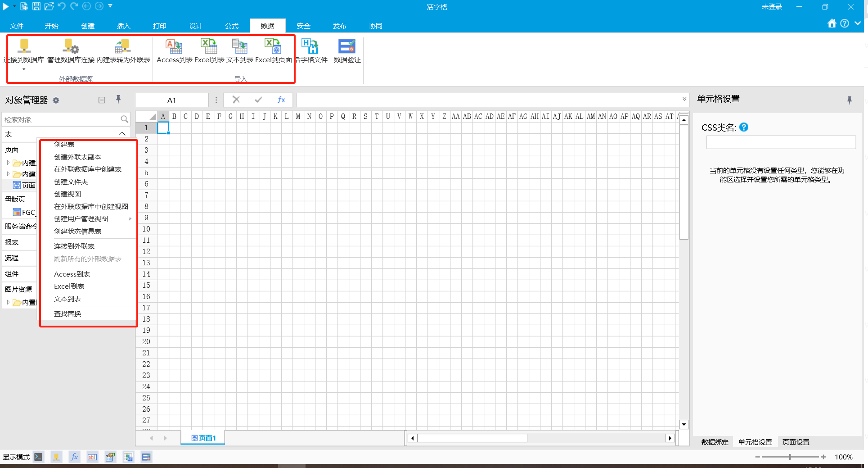Toggle formula fx display mode in status bar

(x=74, y=457)
